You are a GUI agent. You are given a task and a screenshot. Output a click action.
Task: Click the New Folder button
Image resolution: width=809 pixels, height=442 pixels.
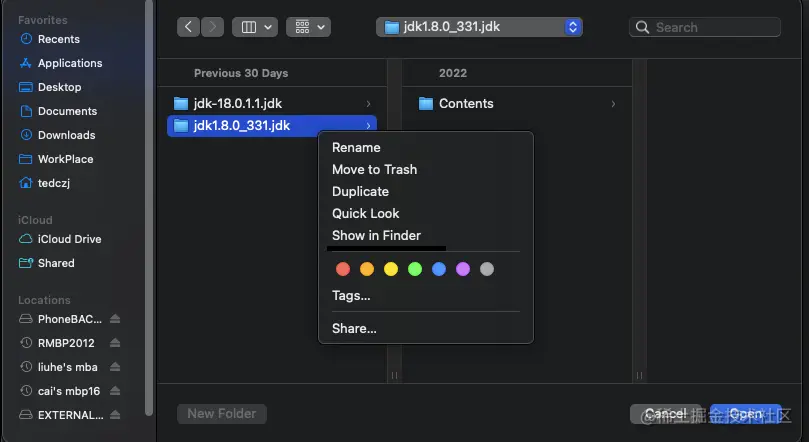(222, 414)
